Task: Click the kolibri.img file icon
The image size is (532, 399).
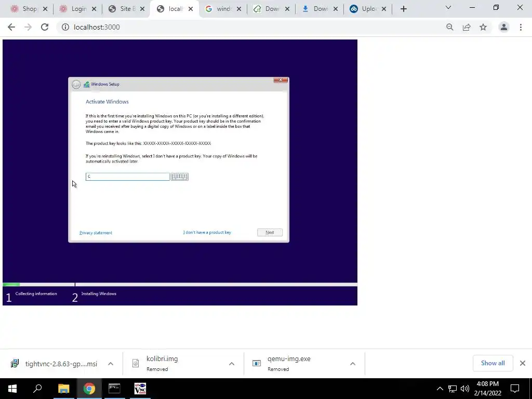Action: pyautogui.click(x=136, y=363)
